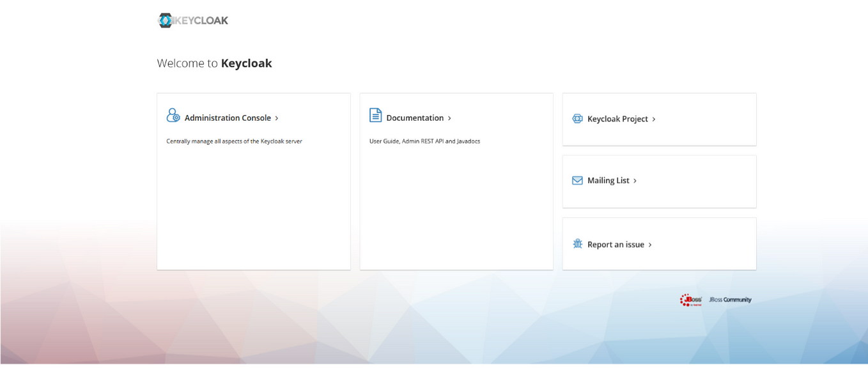Click the 'Welcome to Keycloak' heading
This screenshot has width=868, height=368.
point(215,63)
